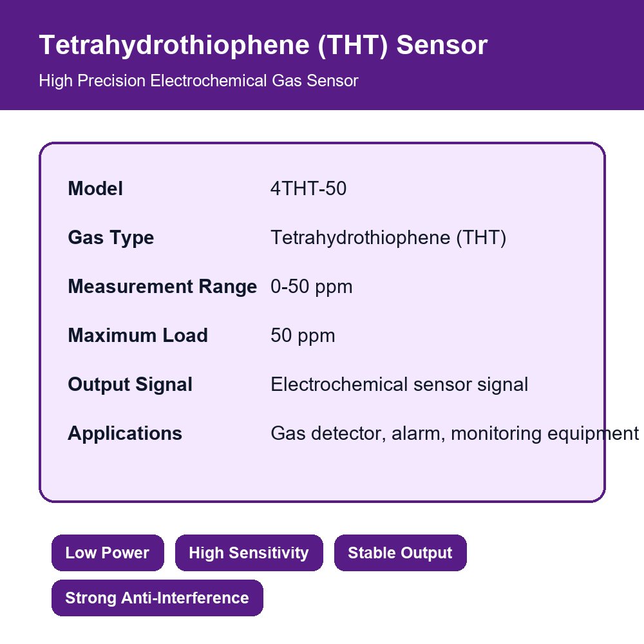Screen dimensions: 644x644
Task: Select the 4THT-50 model value
Action: pyautogui.click(x=308, y=189)
